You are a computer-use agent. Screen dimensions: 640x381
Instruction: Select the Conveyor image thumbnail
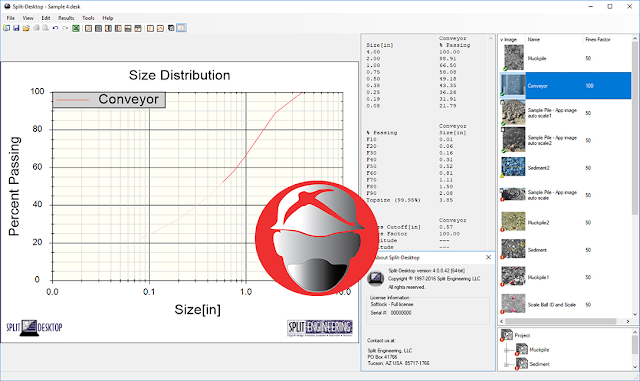tap(513, 85)
